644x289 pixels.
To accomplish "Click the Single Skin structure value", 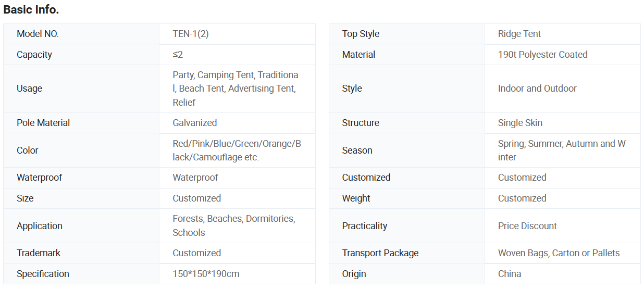I will pyautogui.click(x=520, y=123).
